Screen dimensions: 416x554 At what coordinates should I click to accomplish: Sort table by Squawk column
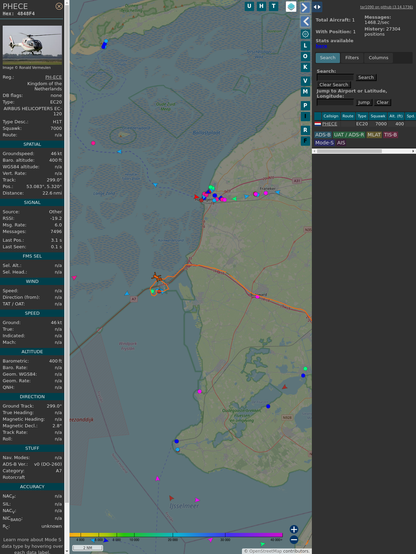click(378, 116)
